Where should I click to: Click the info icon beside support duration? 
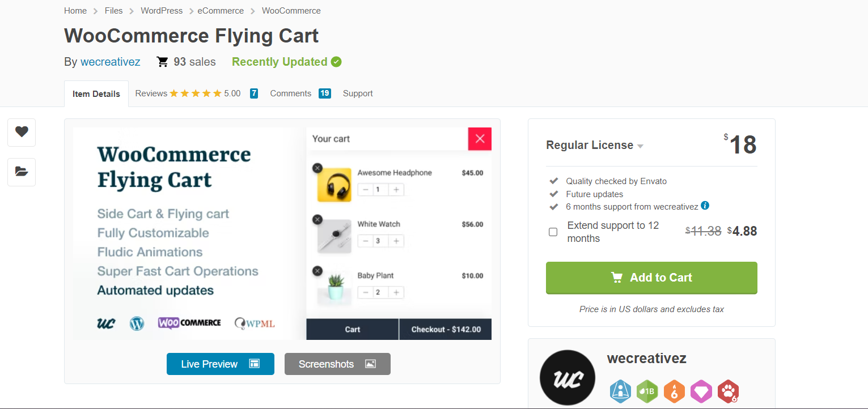[x=705, y=206]
